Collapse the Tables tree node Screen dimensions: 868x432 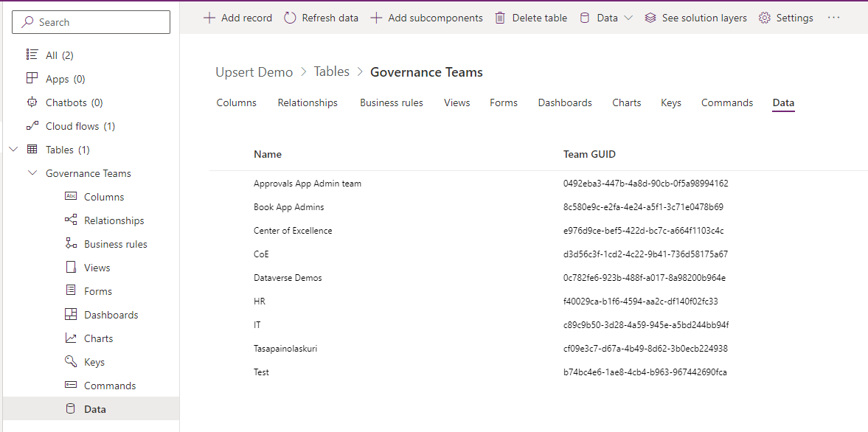click(13, 150)
